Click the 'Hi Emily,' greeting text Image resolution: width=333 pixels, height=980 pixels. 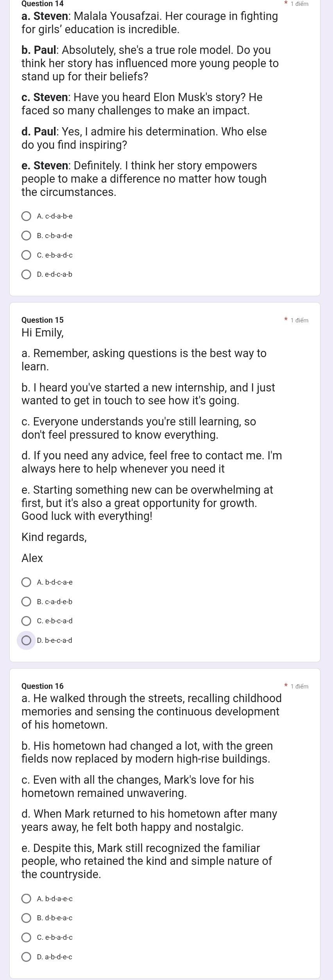tap(43, 333)
